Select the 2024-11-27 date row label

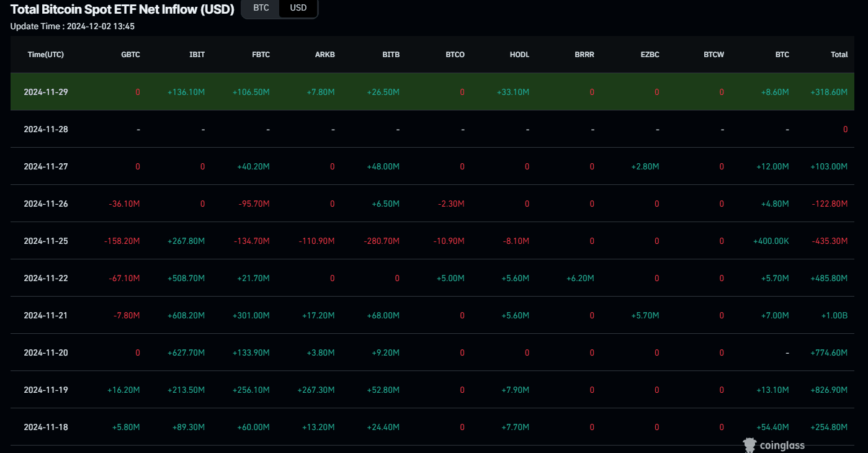tap(46, 166)
